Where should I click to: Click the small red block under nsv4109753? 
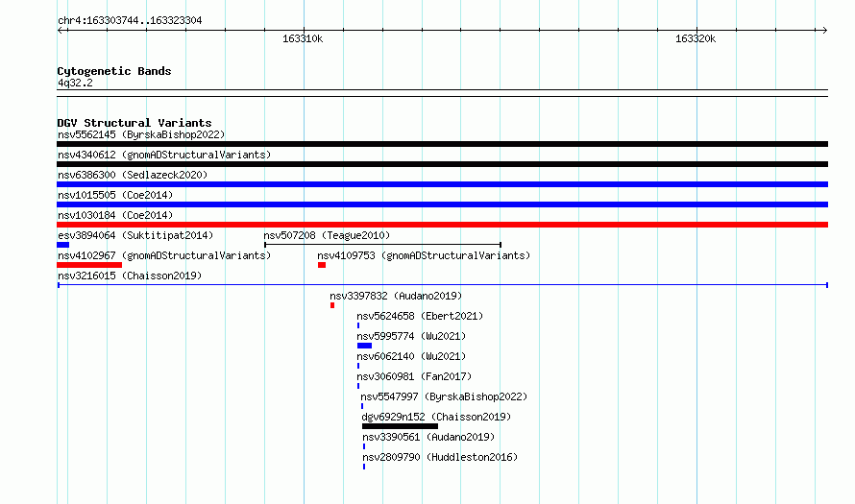pos(322,265)
